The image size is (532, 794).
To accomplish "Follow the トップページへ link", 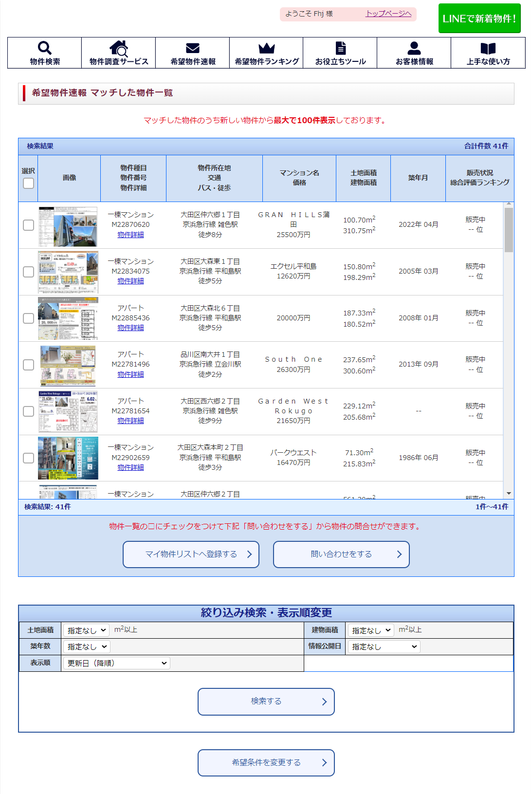I will [388, 14].
